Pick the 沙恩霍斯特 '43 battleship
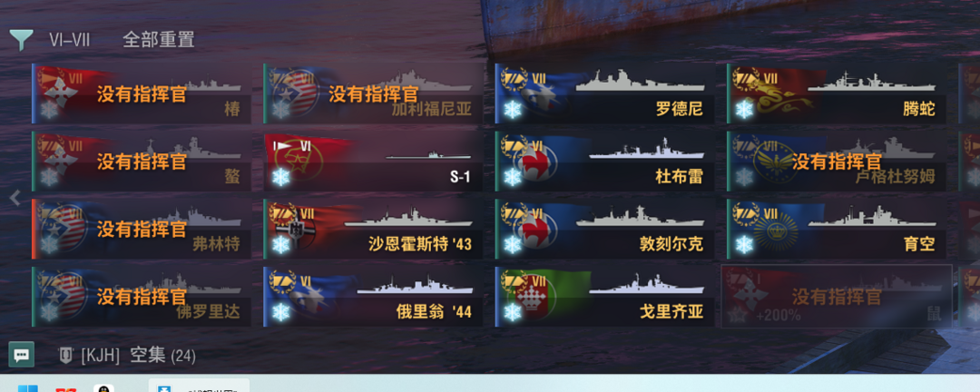 coord(373,229)
